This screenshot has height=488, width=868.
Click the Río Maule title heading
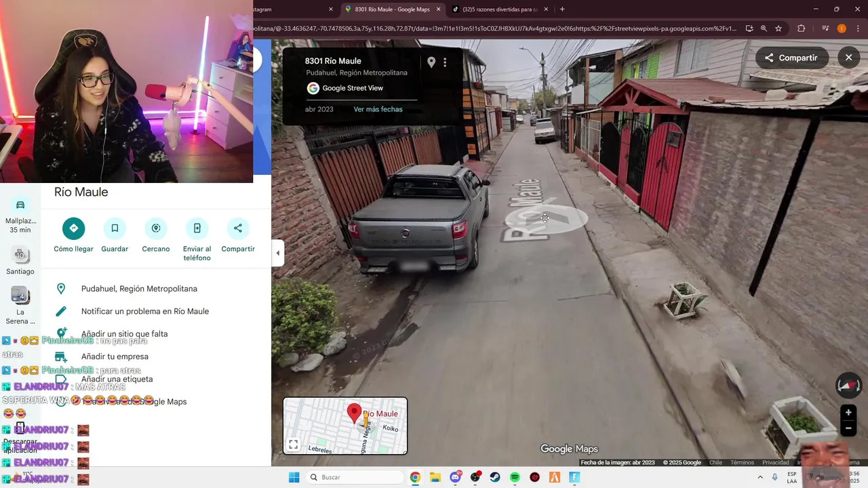[x=81, y=192]
